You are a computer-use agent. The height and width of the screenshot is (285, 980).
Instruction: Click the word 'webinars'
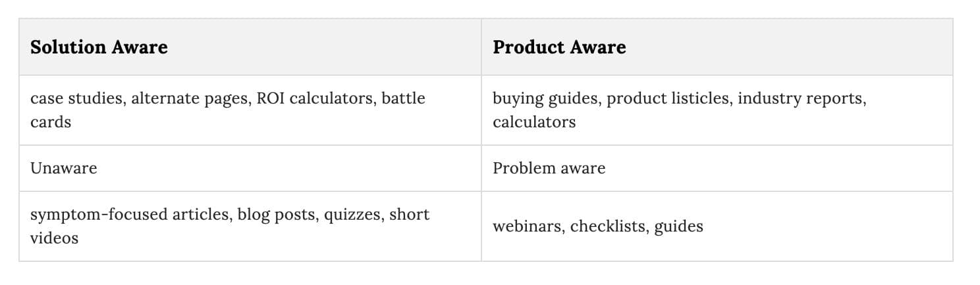point(527,226)
